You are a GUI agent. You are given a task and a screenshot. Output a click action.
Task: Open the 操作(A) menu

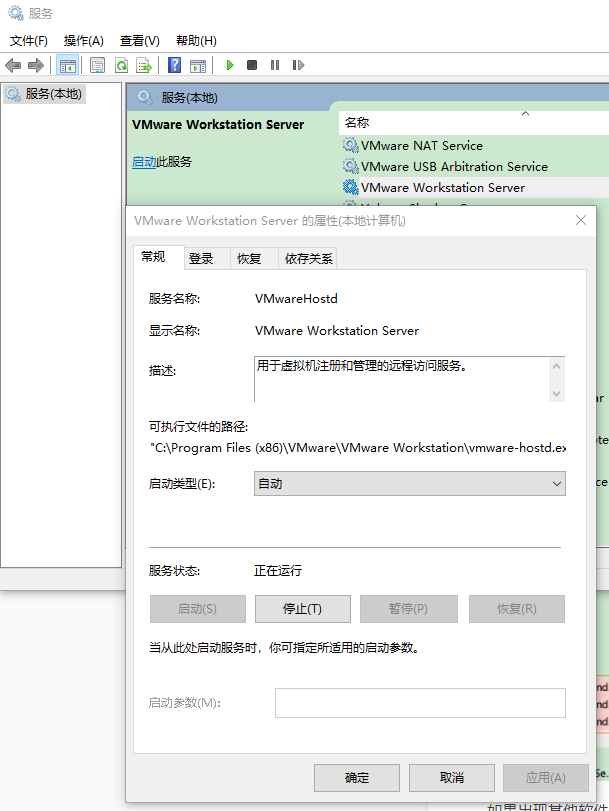pos(84,41)
